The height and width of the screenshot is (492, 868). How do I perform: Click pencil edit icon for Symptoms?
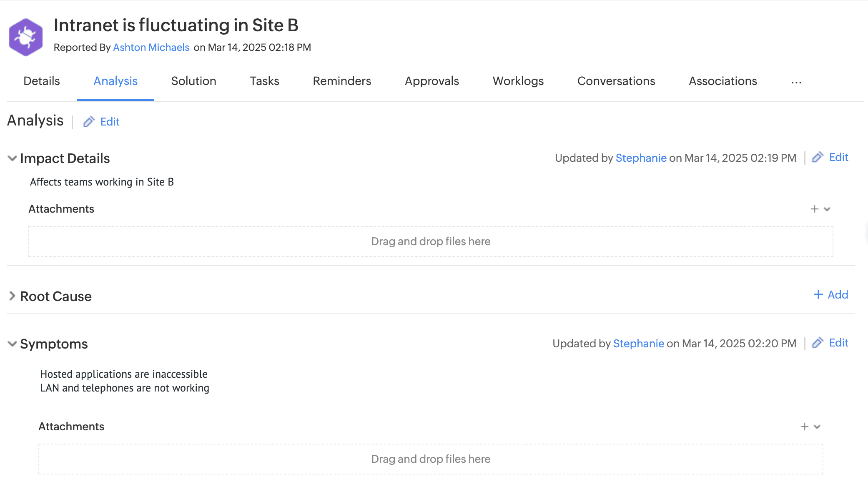pyautogui.click(x=818, y=343)
